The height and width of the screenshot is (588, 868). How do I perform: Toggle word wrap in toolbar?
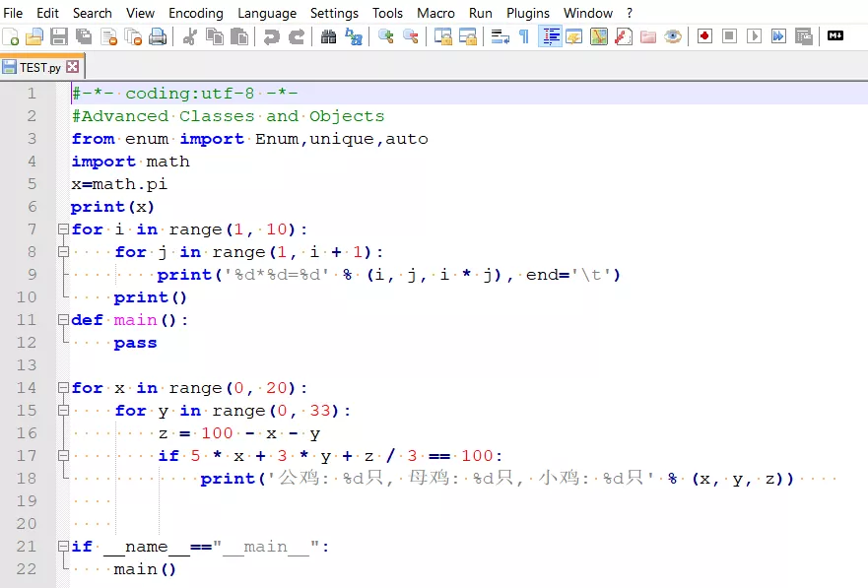(500, 37)
